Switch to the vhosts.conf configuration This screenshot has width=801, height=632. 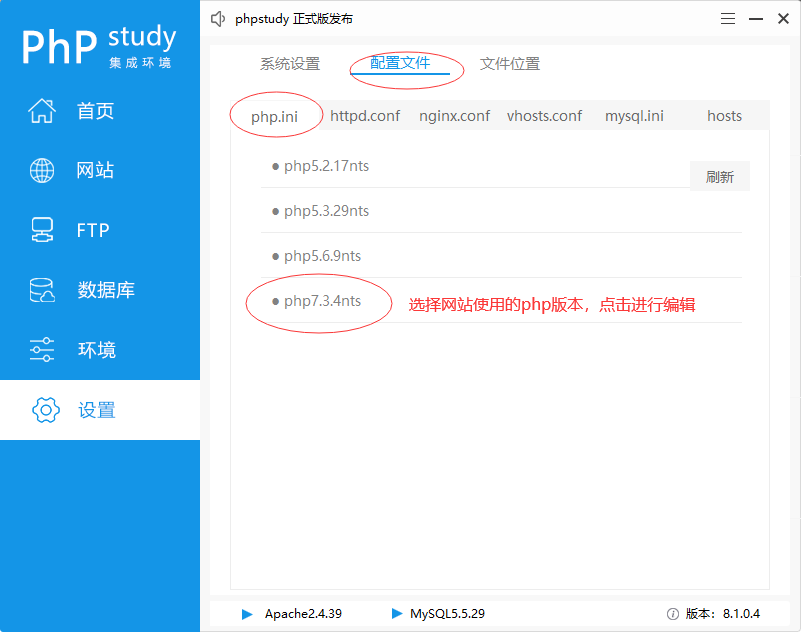(x=544, y=115)
